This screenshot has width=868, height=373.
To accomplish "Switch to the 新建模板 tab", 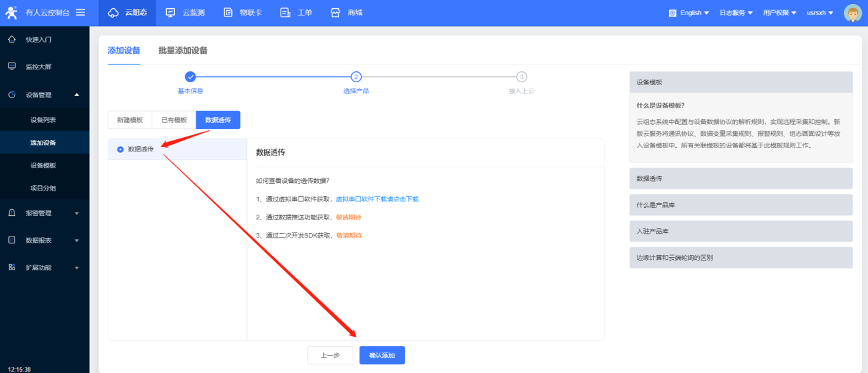I will pyautogui.click(x=130, y=120).
